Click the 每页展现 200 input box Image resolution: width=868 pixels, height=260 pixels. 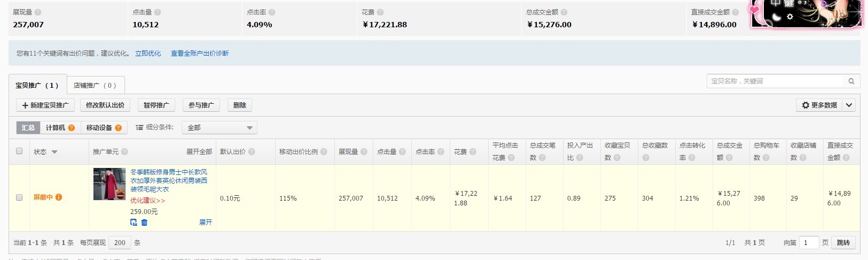click(120, 243)
